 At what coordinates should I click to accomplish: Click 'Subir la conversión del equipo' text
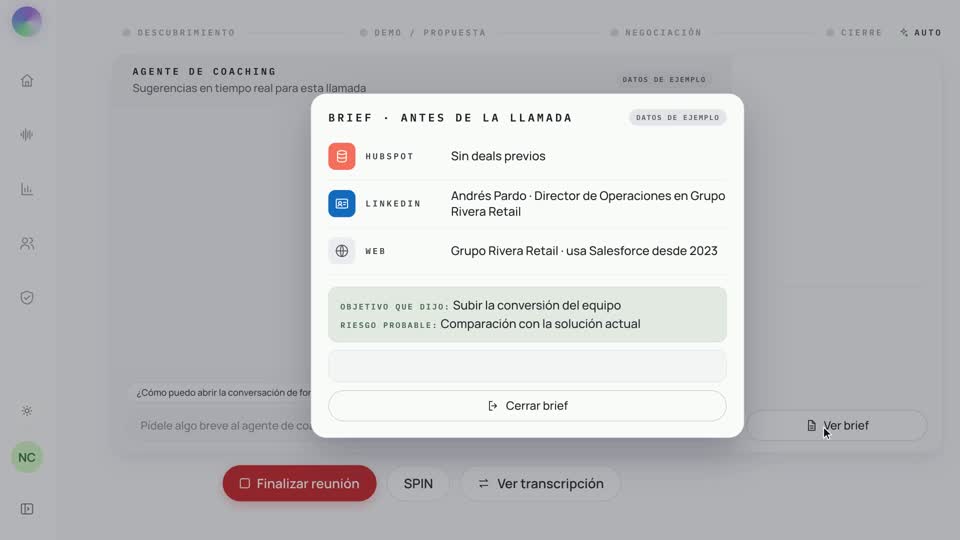[537, 306]
